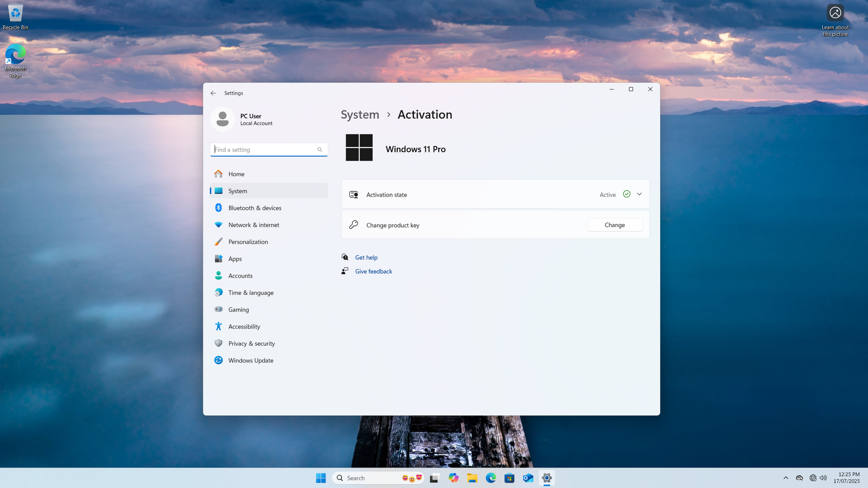Open Accounts settings page
This screenshot has height=488, width=868.
[x=269, y=275]
